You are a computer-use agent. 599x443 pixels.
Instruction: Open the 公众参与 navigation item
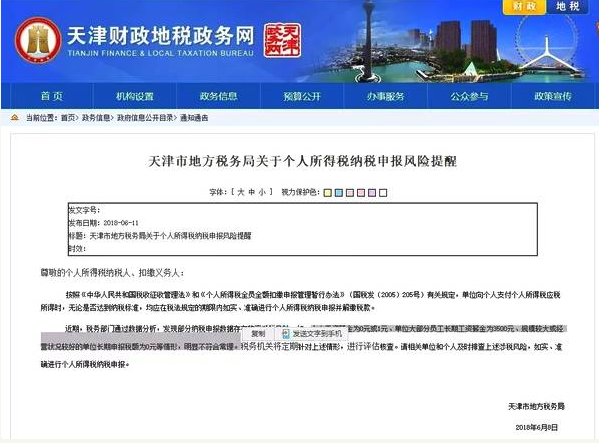pyautogui.click(x=469, y=96)
